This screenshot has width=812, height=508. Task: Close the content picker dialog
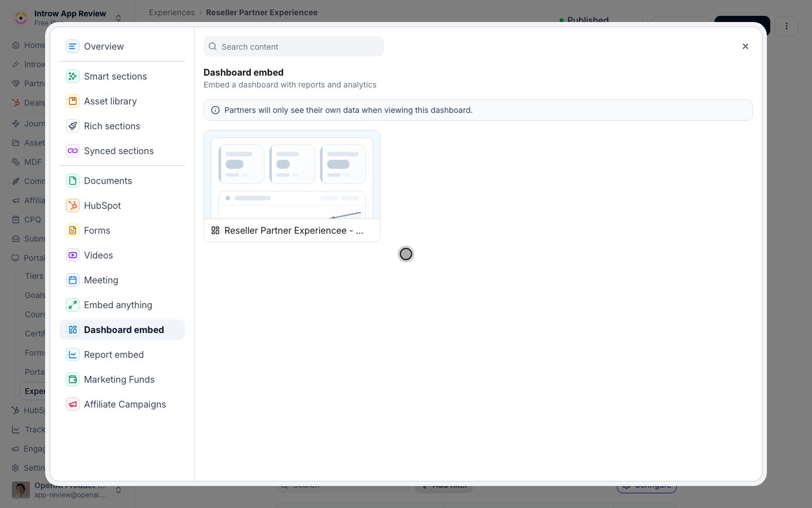(745, 46)
